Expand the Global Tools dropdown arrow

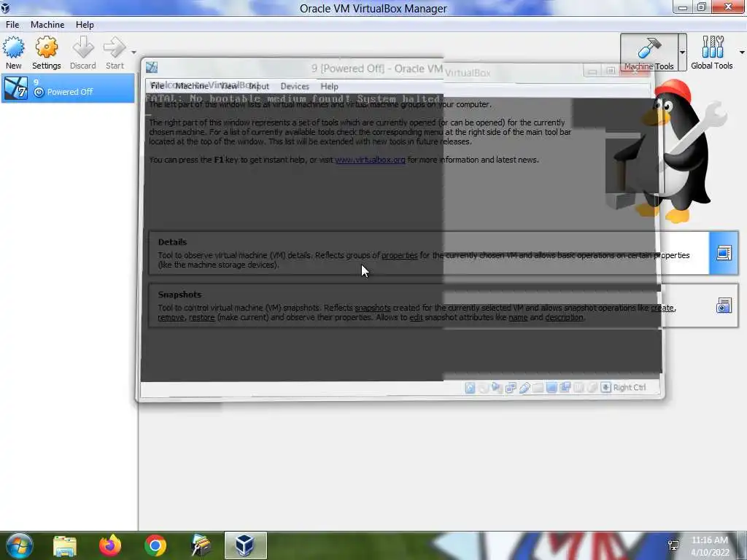(x=742, y=52)
